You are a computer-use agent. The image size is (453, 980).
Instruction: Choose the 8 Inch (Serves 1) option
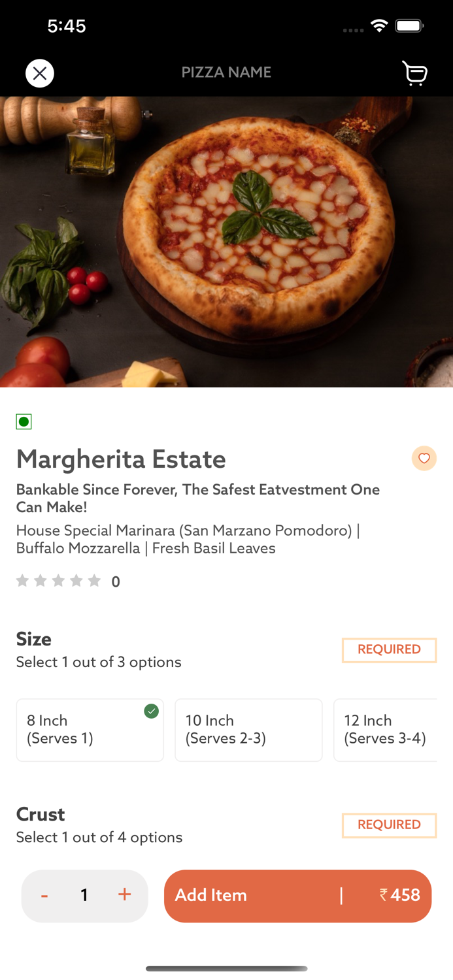[x=90, y=730]
